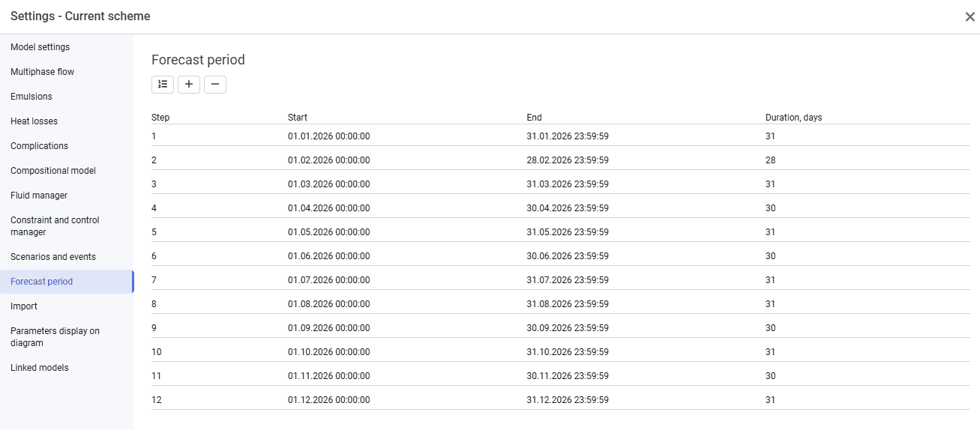Select end date 30.11.2026 23:59:59
The width and height of the screenshot is (980, 430).
(568, 376)
